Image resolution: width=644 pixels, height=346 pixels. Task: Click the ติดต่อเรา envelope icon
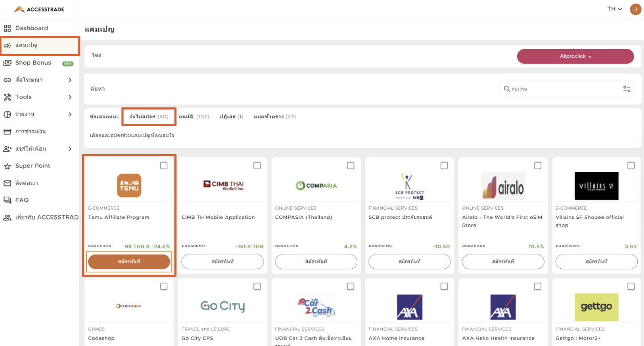[x=7, y=183]
